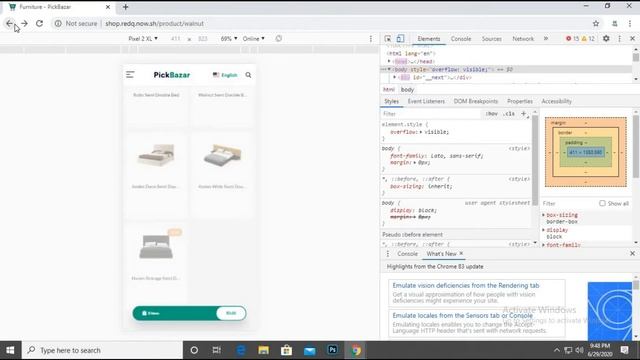Collapse the body element node
The image size is (640, 360).
389,69
